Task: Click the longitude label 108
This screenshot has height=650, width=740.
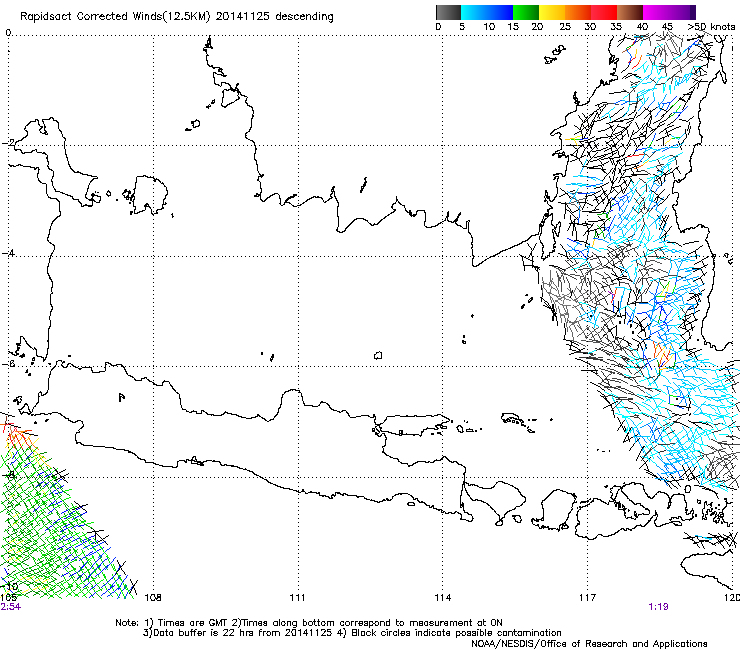Action: pos(153,598)
